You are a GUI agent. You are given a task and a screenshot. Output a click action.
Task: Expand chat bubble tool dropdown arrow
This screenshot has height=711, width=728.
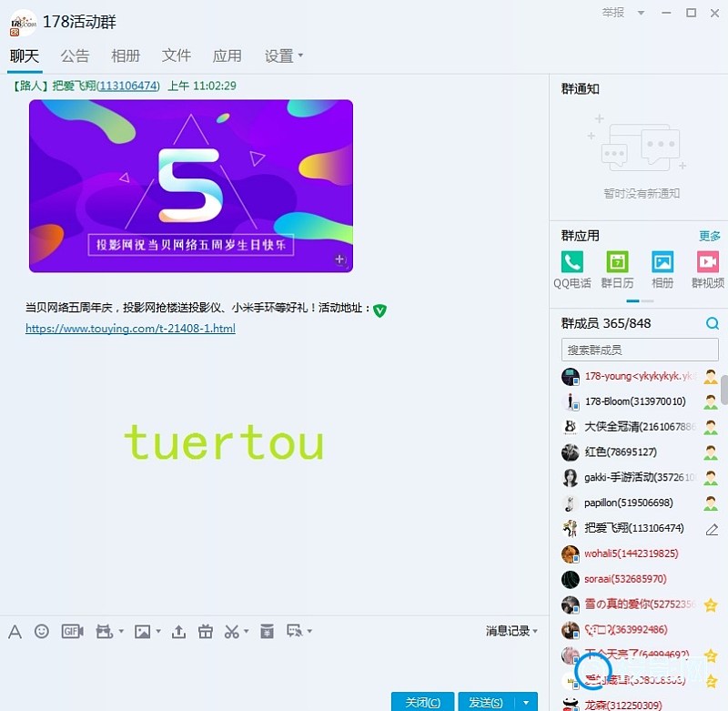(x=309, y=631)
